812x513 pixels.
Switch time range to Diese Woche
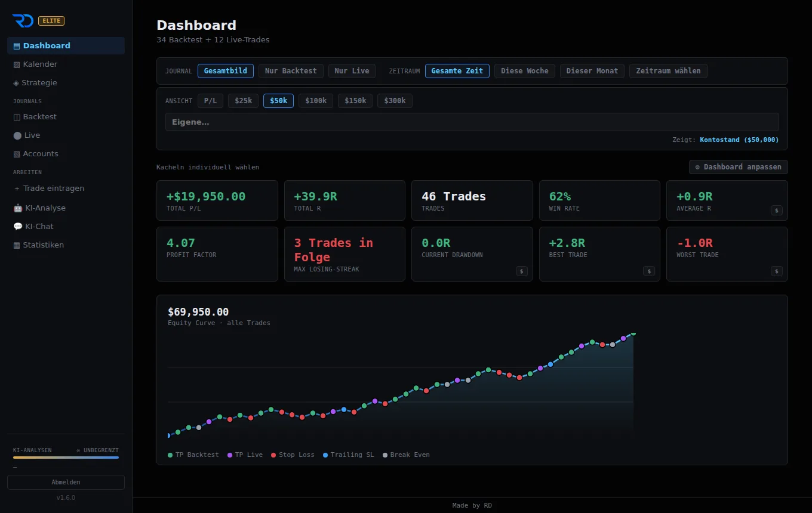click(x=525, y=71)
